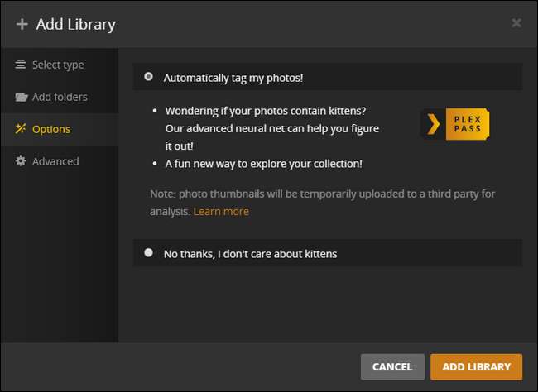The height and width of the screenshot is (392, 538).
Task: Click the don't care about kittens label
Action: pos(250,253)
